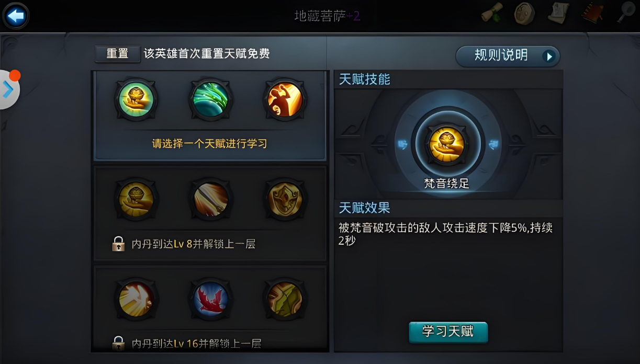Viewport: 640px width, 364px height.
Task: Expand the side panel with blue chevron
Action: tap(8, 89)
